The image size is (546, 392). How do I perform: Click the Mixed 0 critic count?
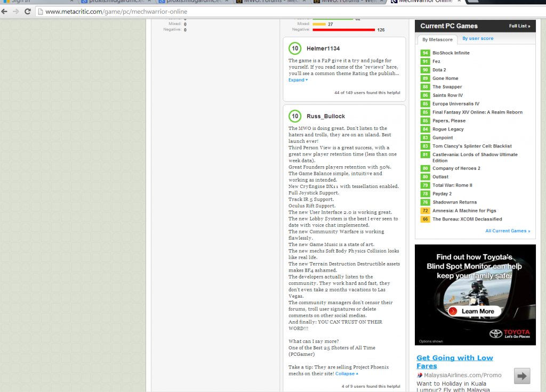tap(185, 24)
